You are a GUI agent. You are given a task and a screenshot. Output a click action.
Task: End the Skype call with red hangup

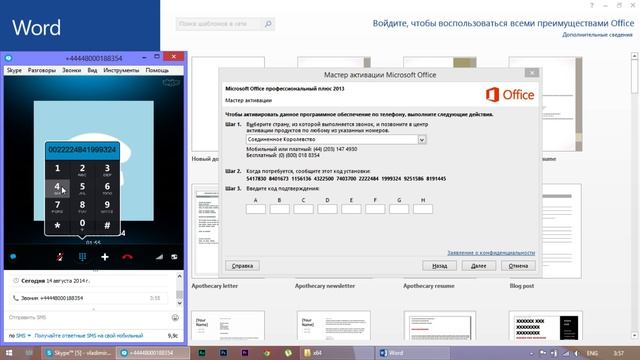(127, 257)
